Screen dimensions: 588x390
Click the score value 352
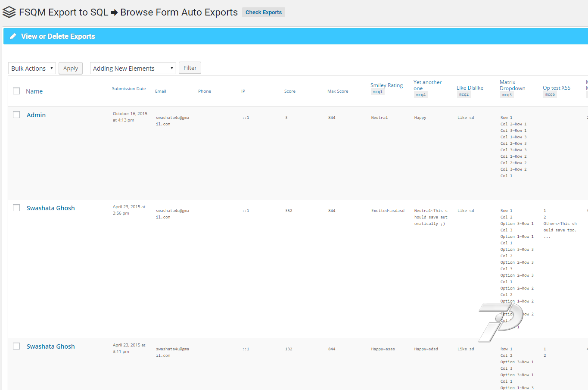point(289,211)
